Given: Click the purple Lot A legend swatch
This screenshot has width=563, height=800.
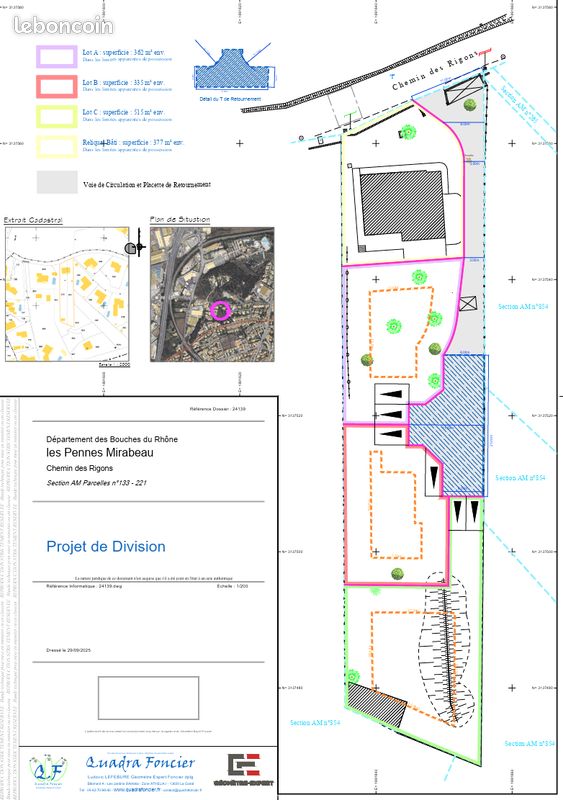Looking at the screenshot, I should pos(57,57).
